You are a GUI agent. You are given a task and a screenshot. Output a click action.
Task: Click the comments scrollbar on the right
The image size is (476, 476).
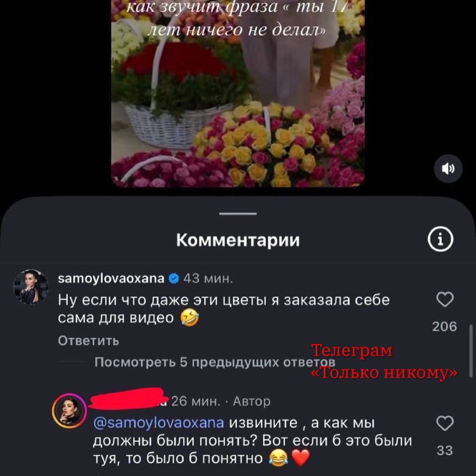pos(471,350)
